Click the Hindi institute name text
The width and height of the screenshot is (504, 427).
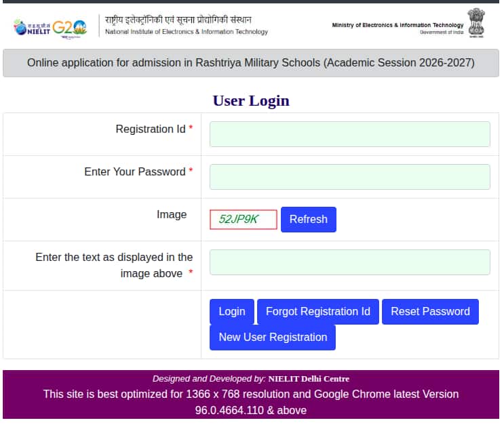178,20
